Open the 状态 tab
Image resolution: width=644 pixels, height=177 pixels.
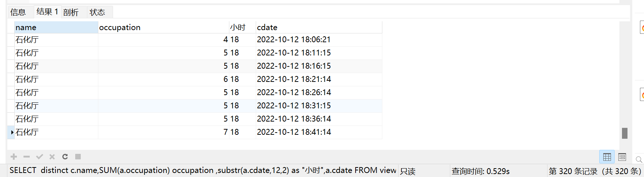(97, 12)
